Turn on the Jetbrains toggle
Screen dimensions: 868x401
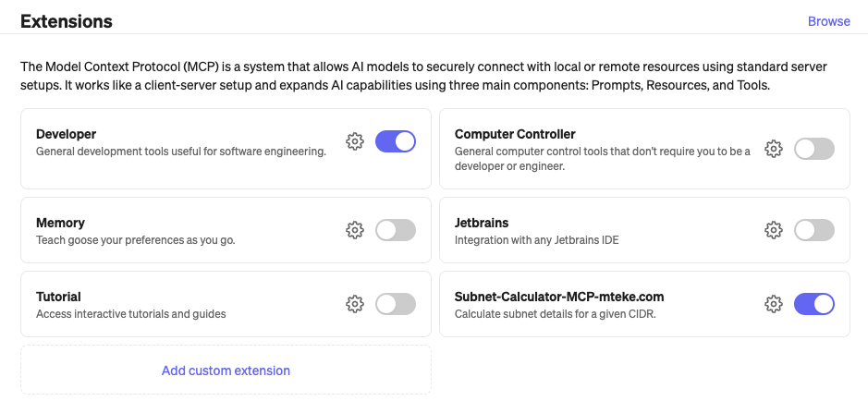click(x=814, y=230)
